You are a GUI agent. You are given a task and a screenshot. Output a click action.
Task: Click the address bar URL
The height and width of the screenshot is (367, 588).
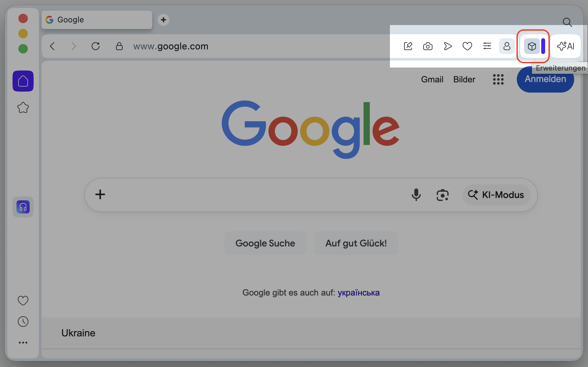pos(171,46)
